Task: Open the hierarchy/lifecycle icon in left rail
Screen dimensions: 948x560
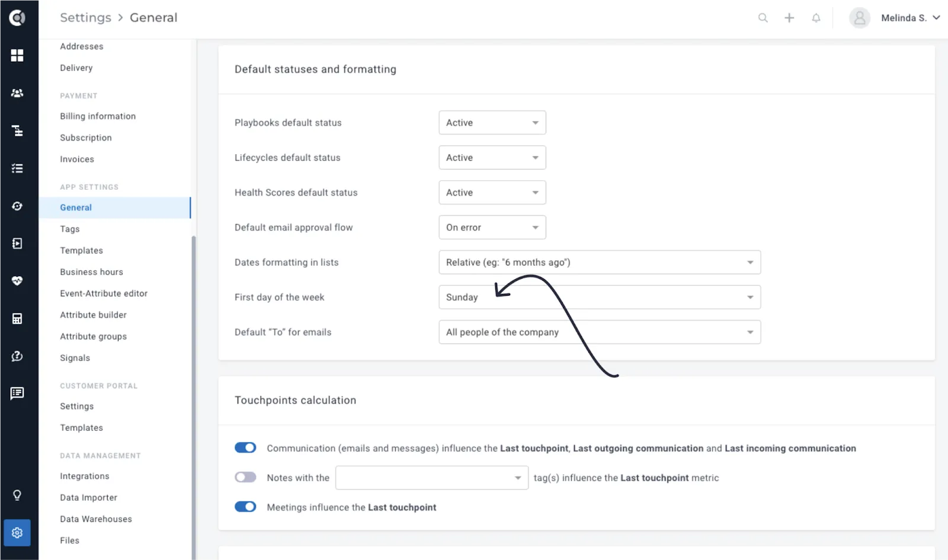Action: coord(17,130)
